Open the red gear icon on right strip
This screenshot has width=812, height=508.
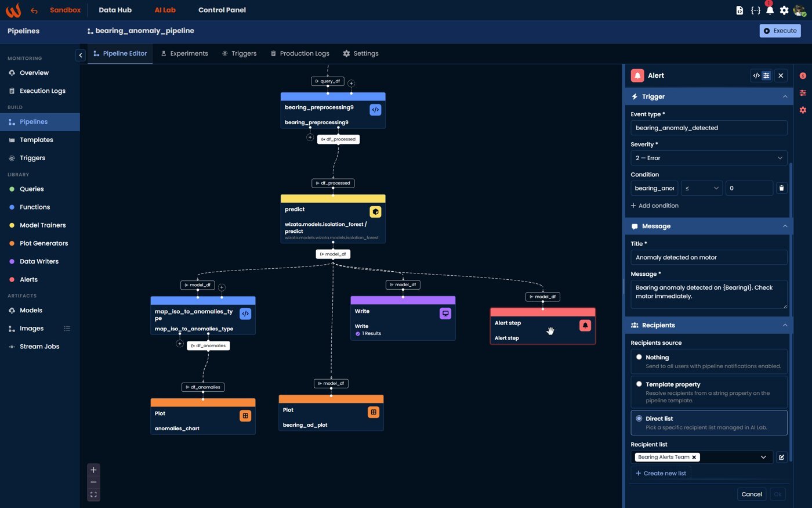803,110
